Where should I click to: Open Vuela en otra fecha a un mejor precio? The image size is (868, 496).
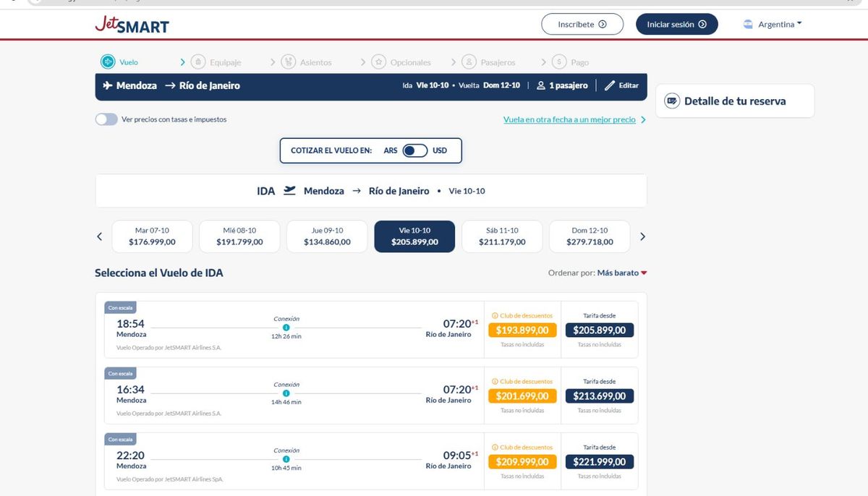pos(569,119)
